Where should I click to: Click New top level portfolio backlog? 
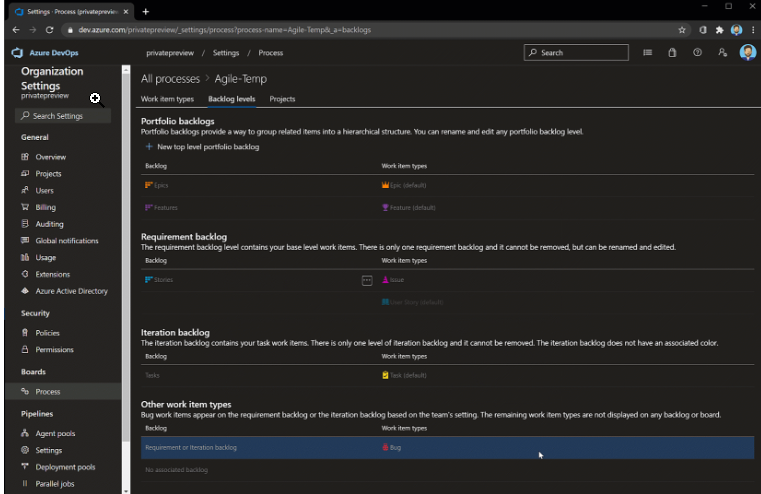pyautogui.click(x=202, y=147)
